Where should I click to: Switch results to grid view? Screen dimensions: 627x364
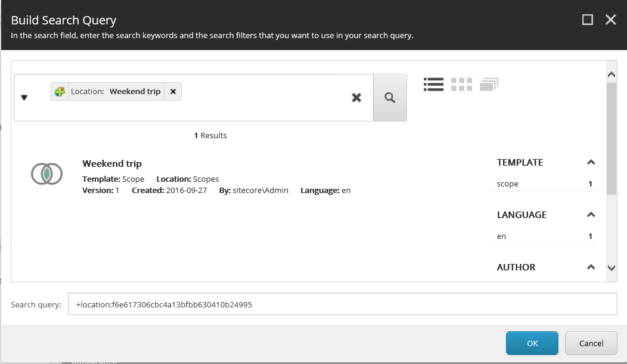click(461, 84)
